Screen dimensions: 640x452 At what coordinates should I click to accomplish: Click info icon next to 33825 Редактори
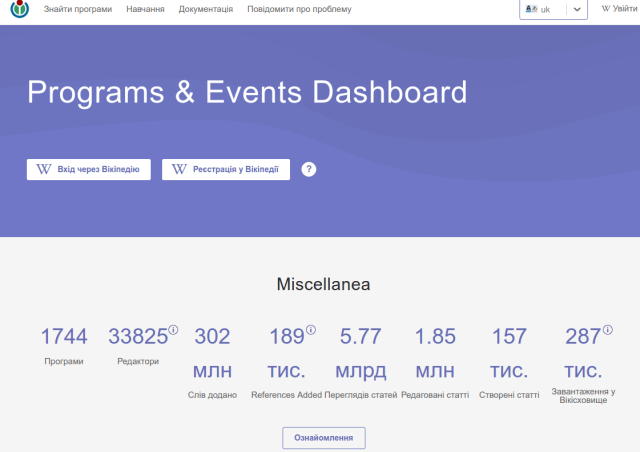173,329
